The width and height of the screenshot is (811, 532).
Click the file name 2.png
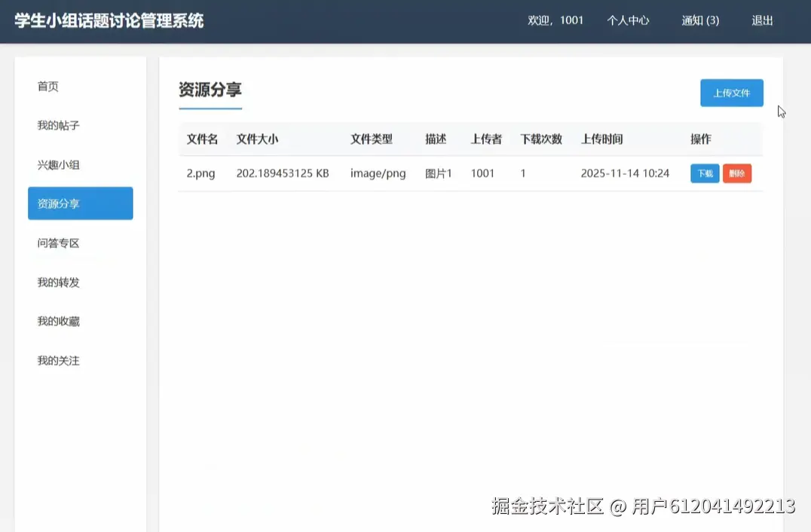[x=200, y=173]
